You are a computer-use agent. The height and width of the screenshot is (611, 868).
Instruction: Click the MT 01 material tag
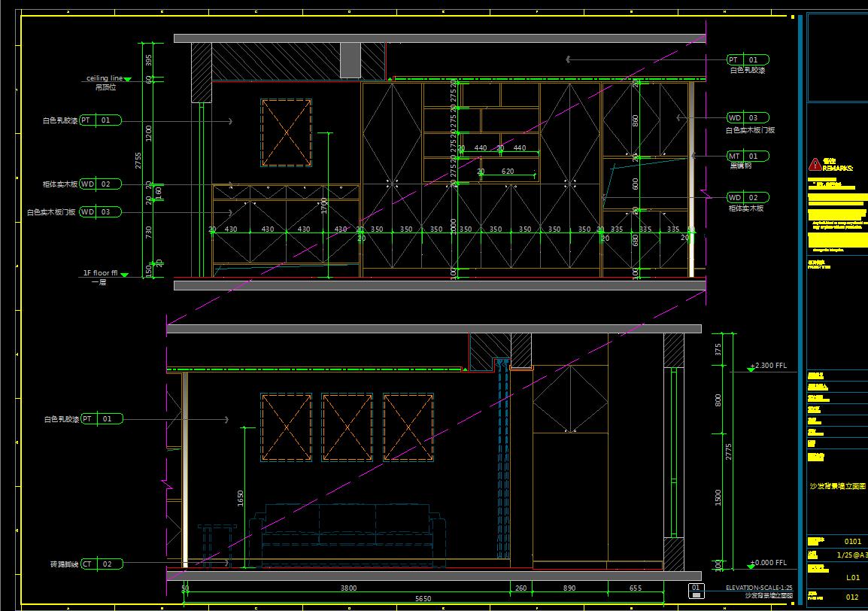748,157
